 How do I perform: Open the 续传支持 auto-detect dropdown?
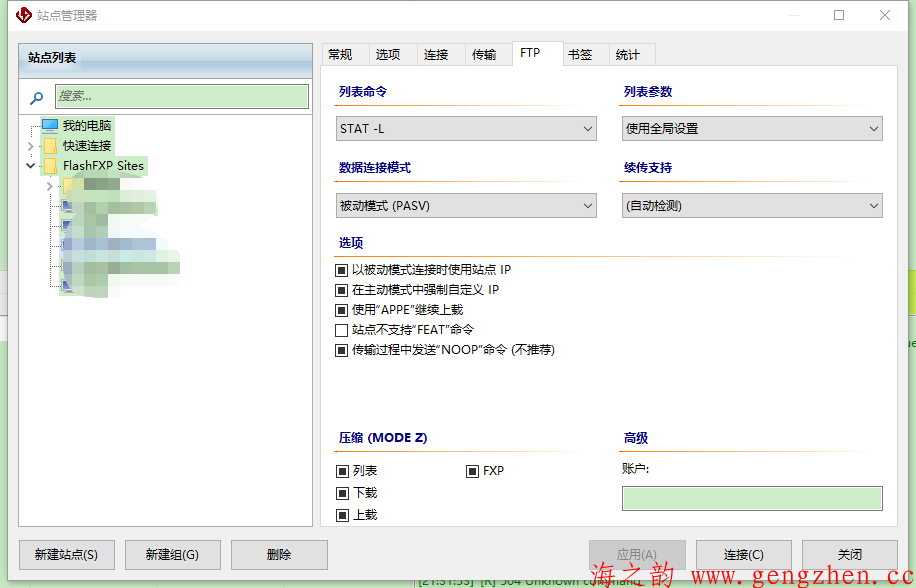751,206
